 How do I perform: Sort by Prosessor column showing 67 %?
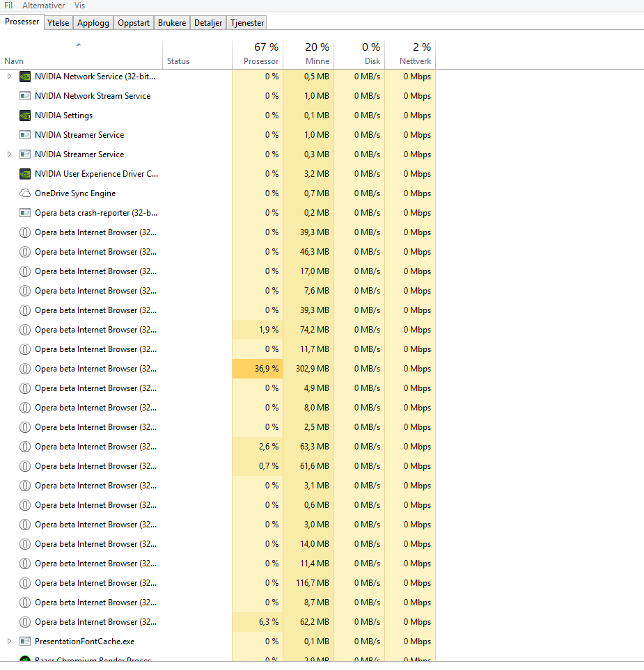coord(258,55)
